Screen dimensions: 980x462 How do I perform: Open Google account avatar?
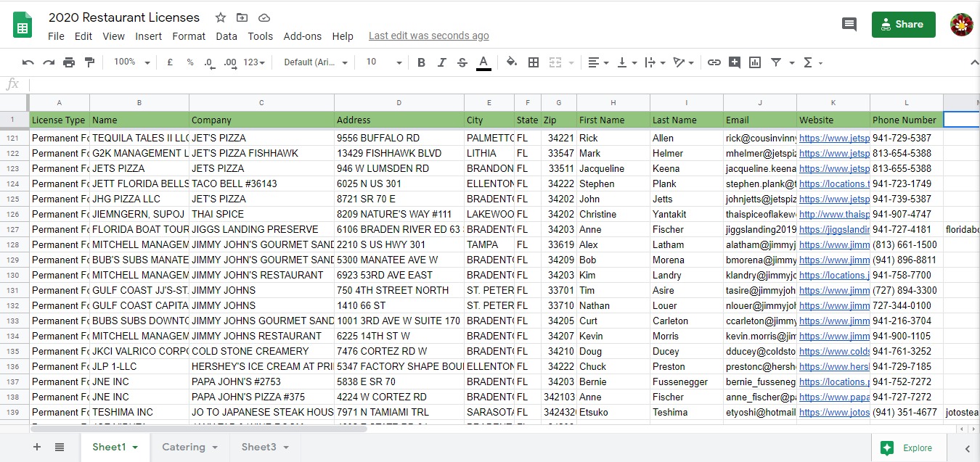(963, 25)
